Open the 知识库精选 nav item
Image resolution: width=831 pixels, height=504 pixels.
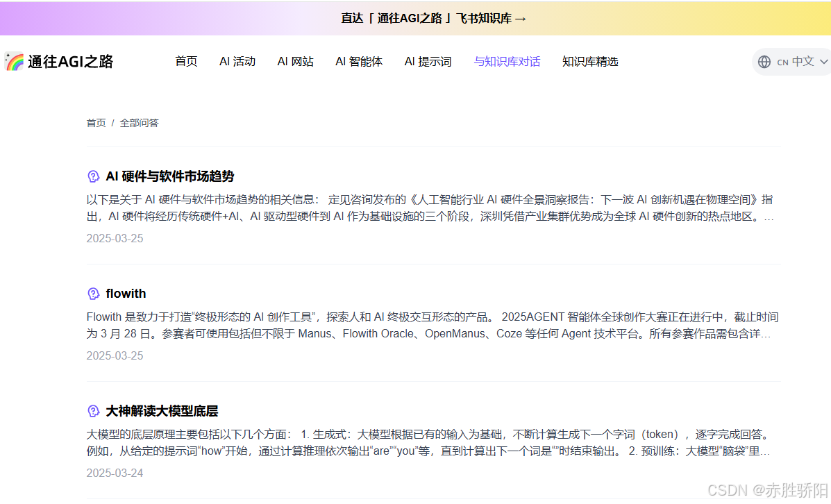point(590,62)
